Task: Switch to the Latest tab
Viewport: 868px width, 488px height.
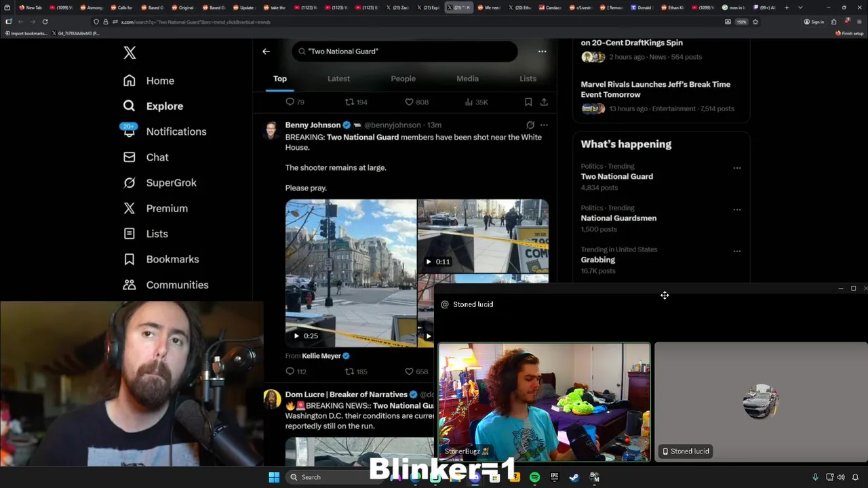Action: [x=338, y=79]
